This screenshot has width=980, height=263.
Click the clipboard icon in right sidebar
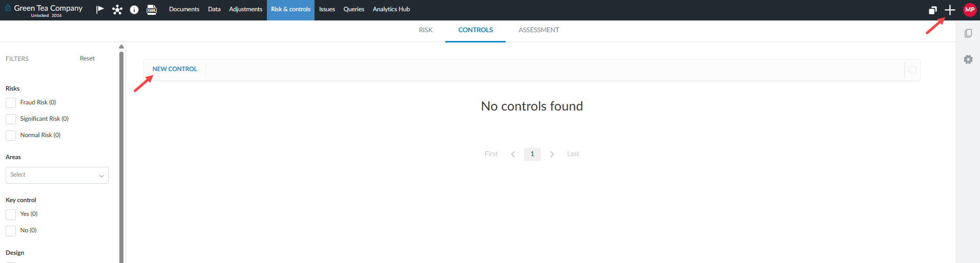point(968,33)
